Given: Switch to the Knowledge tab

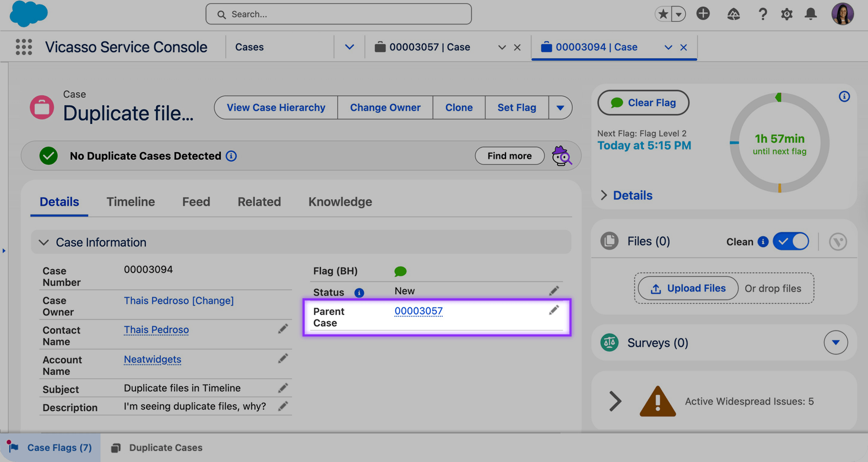Looking at the screenshot, I should [x=340, y=202].
